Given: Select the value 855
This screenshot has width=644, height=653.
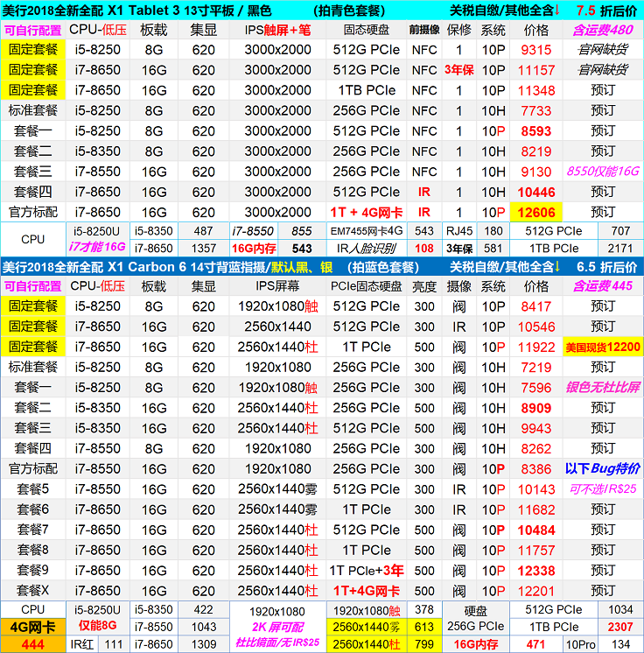Looking at the screenshot, I should [x=301, y=231].
